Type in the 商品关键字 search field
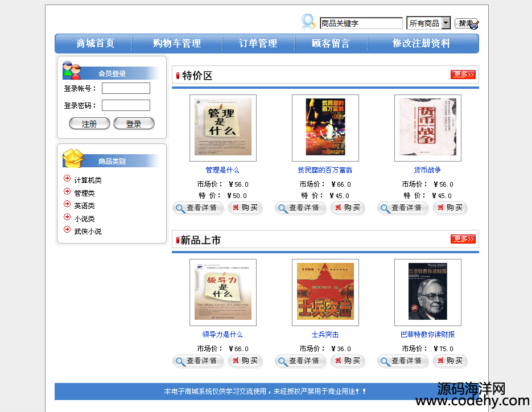Image resolution: width=532 pixels, height=412 pixels. coord(361,23)
